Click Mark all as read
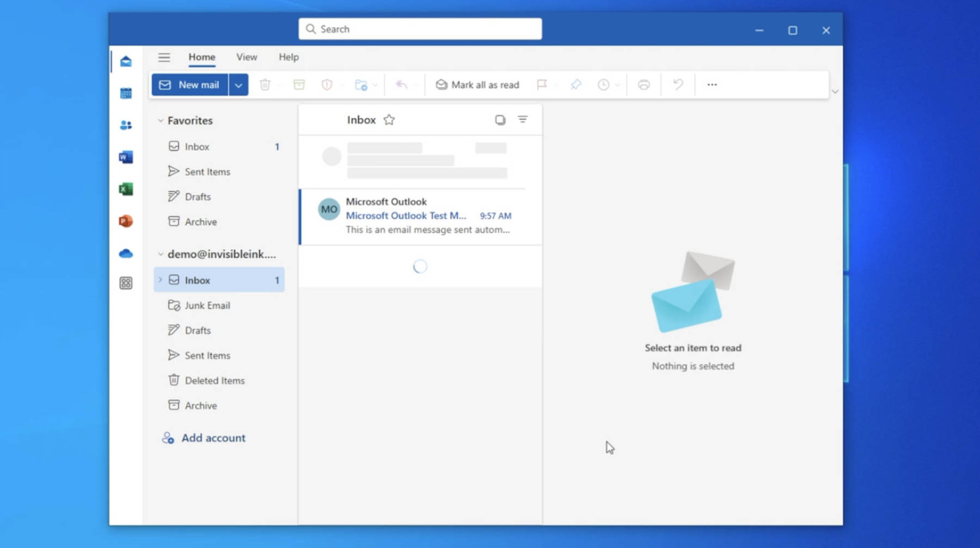980x548 pixels. [x=477, y=85]
